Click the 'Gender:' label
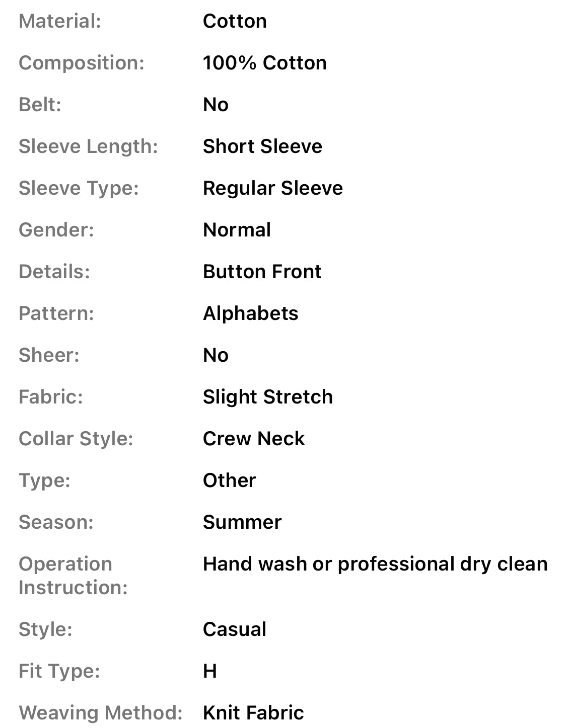 (56, 230)
